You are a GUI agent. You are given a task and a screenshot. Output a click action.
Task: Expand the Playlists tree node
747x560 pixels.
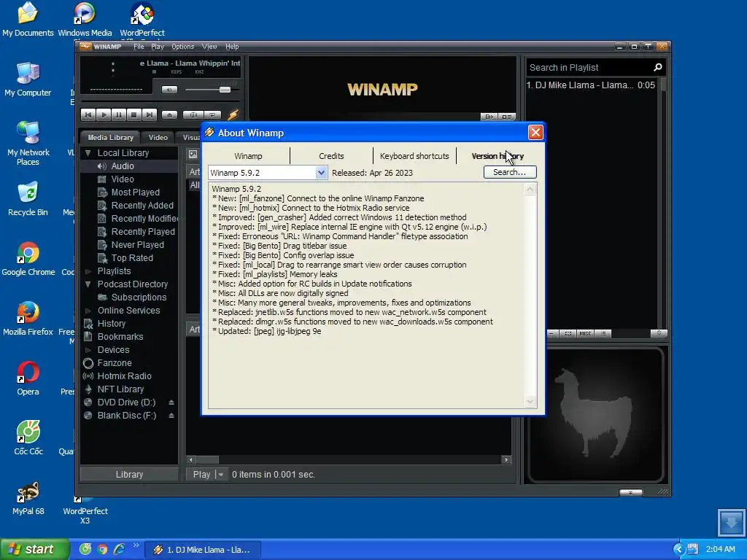tap(88, 271)
